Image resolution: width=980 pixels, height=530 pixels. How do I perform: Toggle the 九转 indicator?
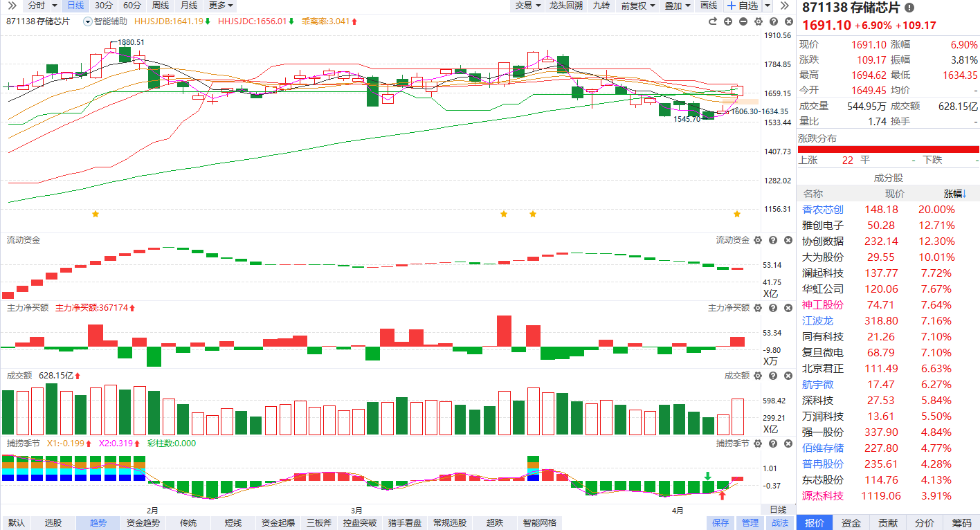pyautogui.click(x=601, y=6)
